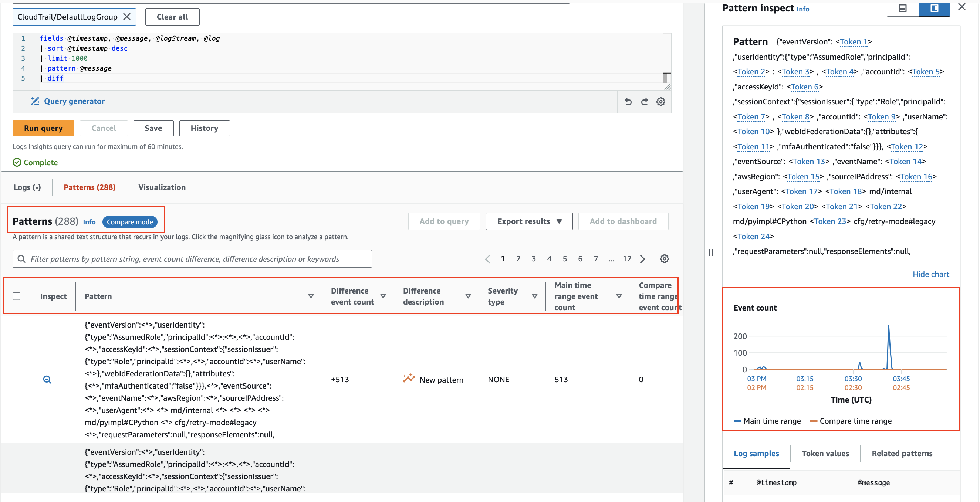This screenshot has width=980, height=502.
Task: Click the Run query button
Action: pyautogui.click(x=43, y=128)
